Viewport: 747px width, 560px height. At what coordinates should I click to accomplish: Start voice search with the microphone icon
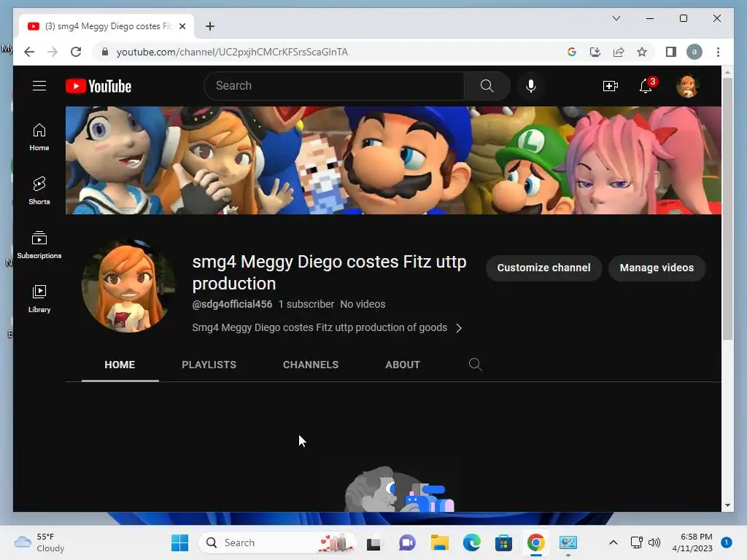coord(531,86)
